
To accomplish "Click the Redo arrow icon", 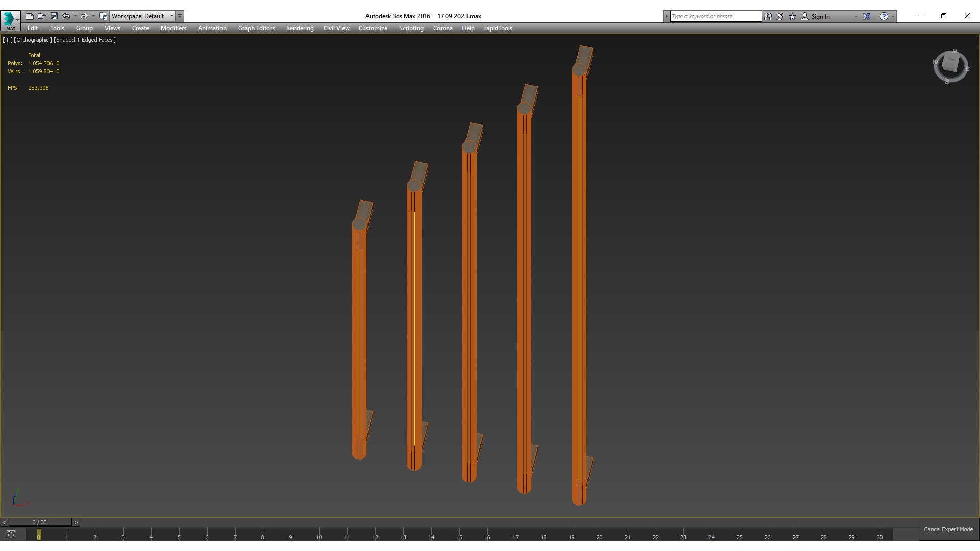I will click(84, 16).
